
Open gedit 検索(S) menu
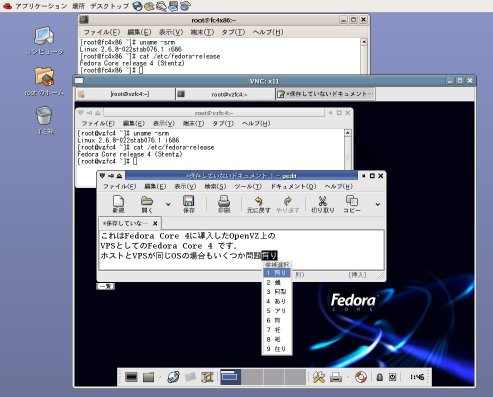point(215,186)
